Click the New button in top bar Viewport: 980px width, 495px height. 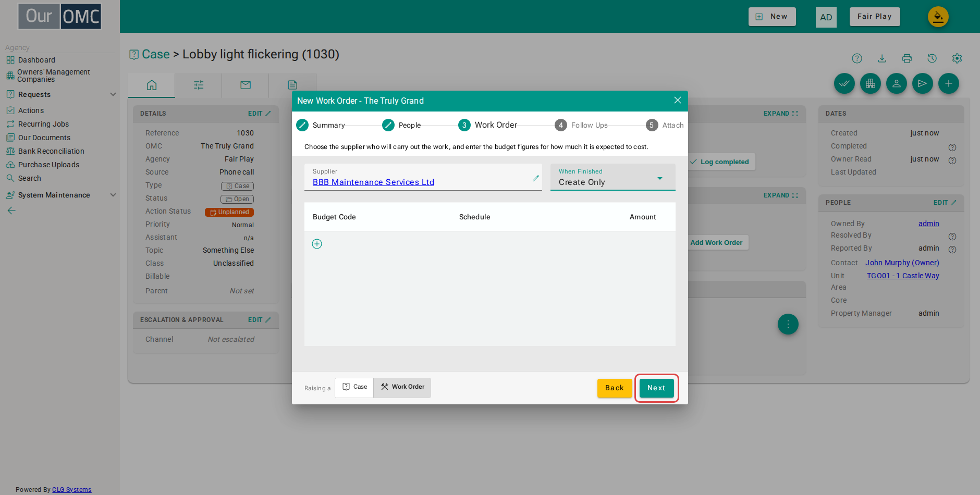(772, 17)
